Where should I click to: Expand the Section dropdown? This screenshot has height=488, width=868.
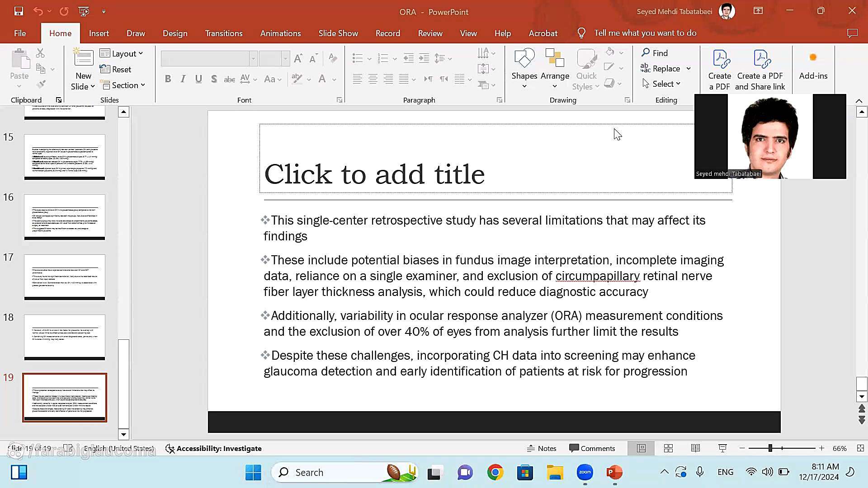pyautogui.click(x=123, y=85)
